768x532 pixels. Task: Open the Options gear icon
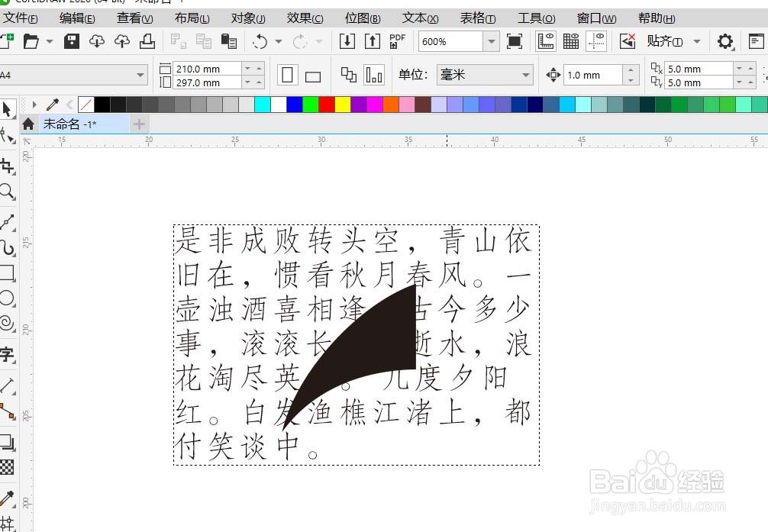tap(725, 42)
